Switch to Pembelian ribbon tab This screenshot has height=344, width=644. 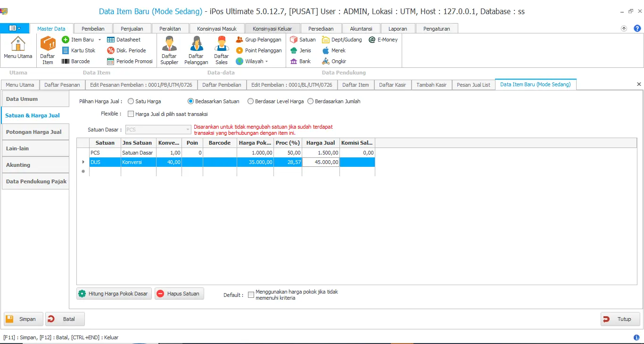coord(93,29)
